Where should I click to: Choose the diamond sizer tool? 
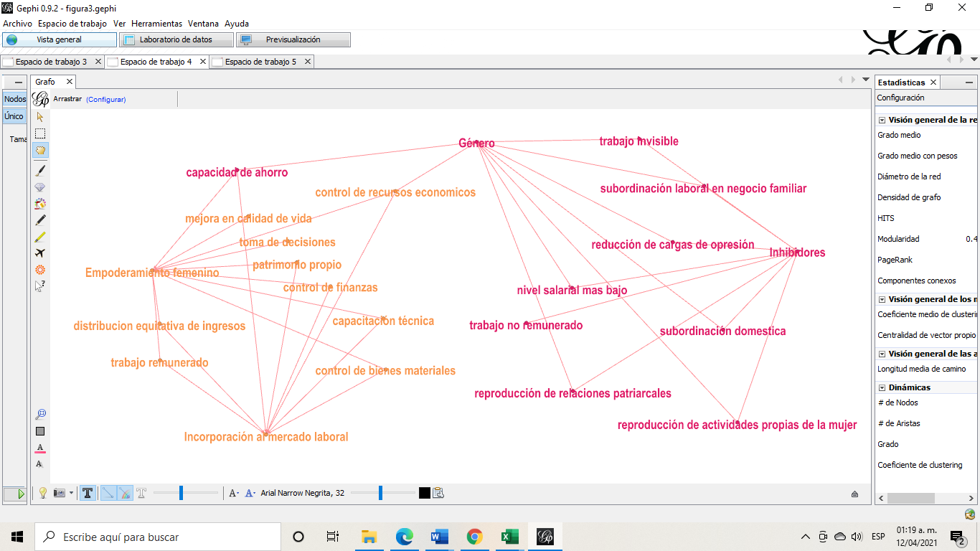[40, 187]
